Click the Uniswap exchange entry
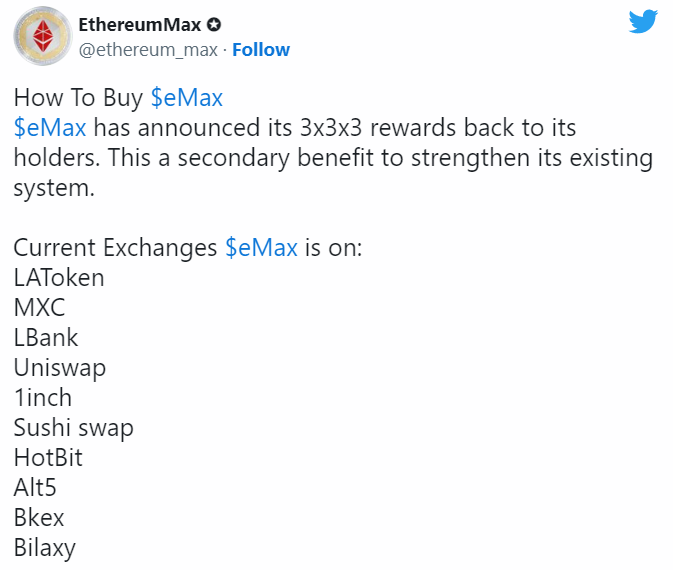Image resolution: width=673 pixels, height=570 pixels. tap(60, 367)
